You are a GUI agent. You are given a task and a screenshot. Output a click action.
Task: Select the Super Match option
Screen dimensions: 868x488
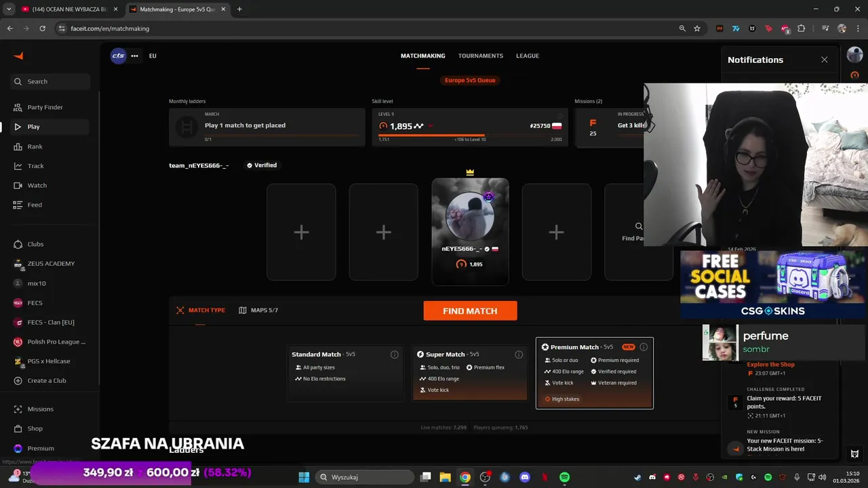(470, 373)
